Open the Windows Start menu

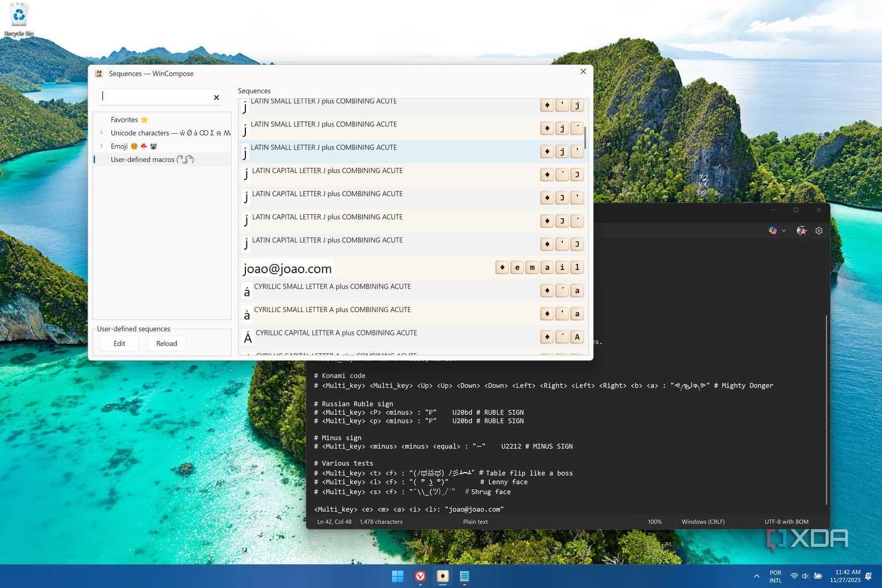398,576
